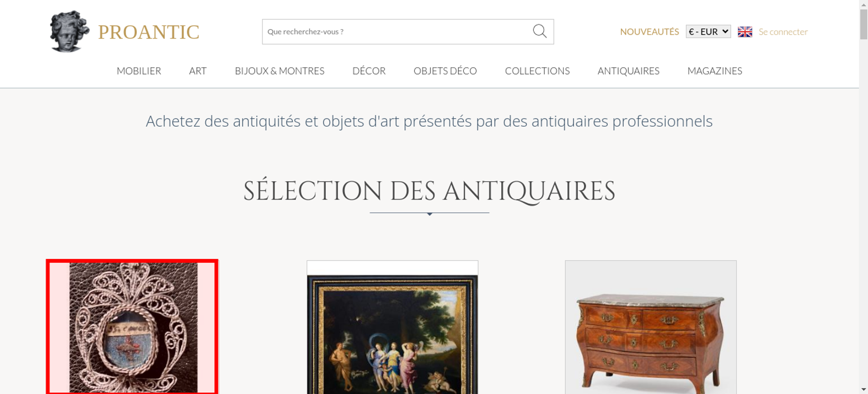The width and height of the screenshot is (868, 394).
Task: Open the filigree reliquary pendant thumbnail
Action: (x=132, y=327)
